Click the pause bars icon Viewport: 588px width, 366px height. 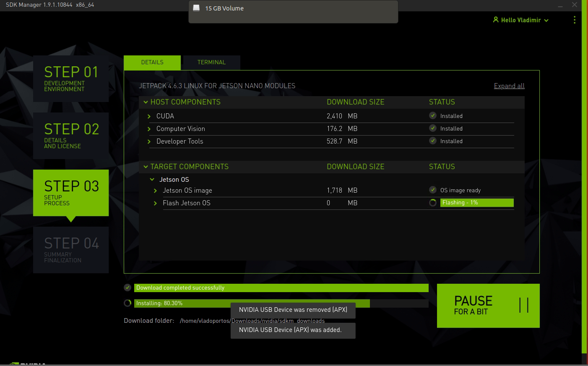[x=524, y=305]
